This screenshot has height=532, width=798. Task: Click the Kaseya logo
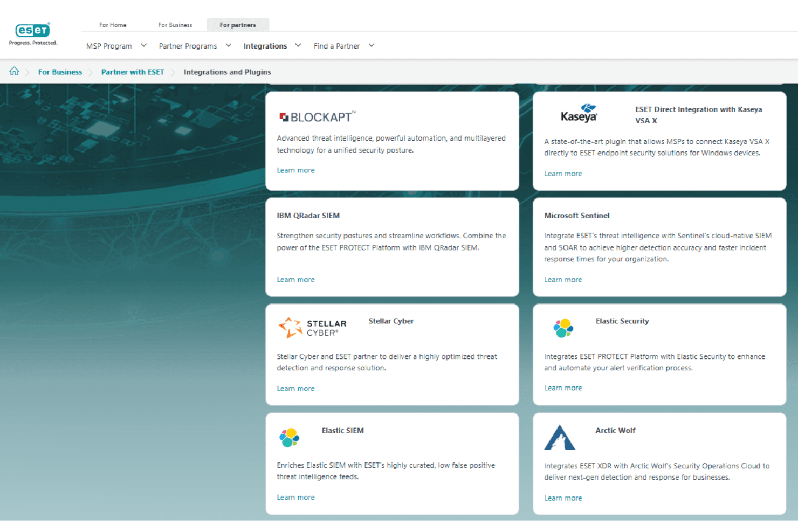point(579,113)
